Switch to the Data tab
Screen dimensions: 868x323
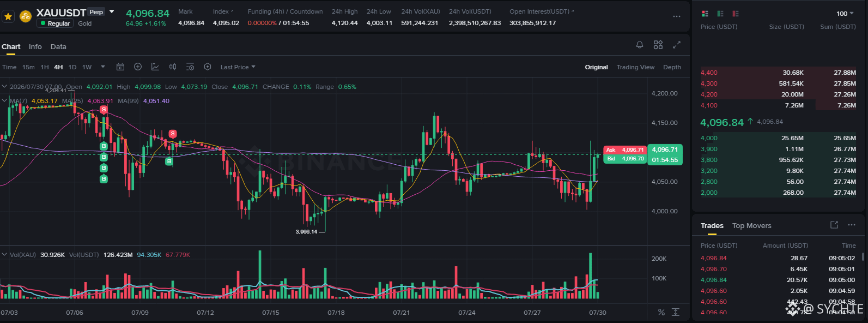point(58,47)
